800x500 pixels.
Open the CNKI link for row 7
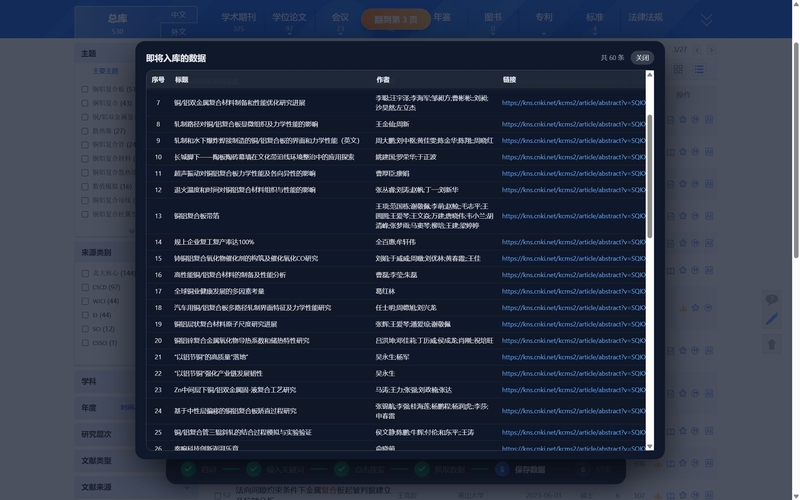[573, 103]
